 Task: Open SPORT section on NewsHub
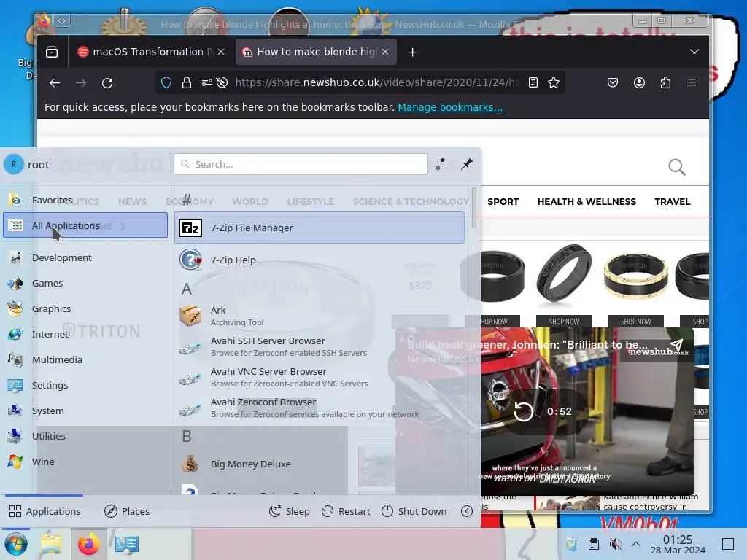(503, 201)
